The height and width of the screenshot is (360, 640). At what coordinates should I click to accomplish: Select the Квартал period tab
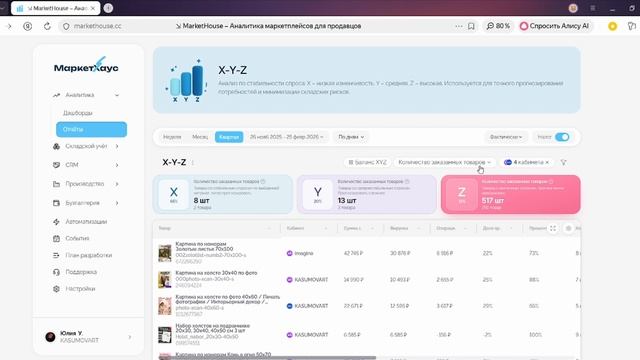pyautogui.click(x=229, y=137)
